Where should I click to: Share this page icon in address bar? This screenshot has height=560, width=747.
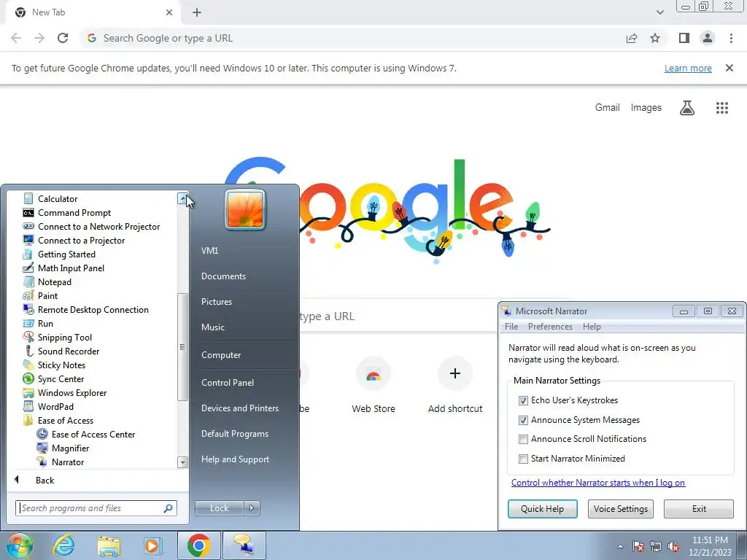[x=632, y=38]
